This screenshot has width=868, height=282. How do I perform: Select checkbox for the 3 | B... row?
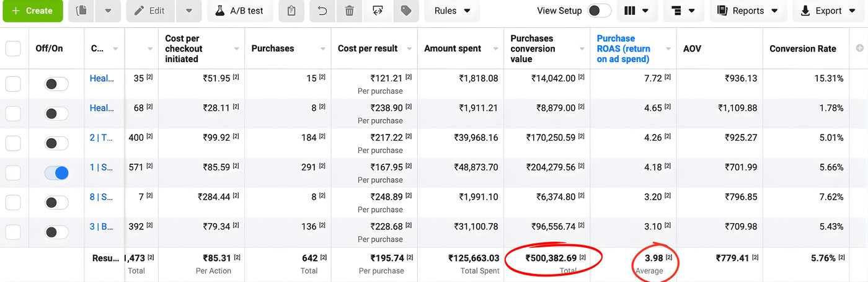tap(13, 232)
